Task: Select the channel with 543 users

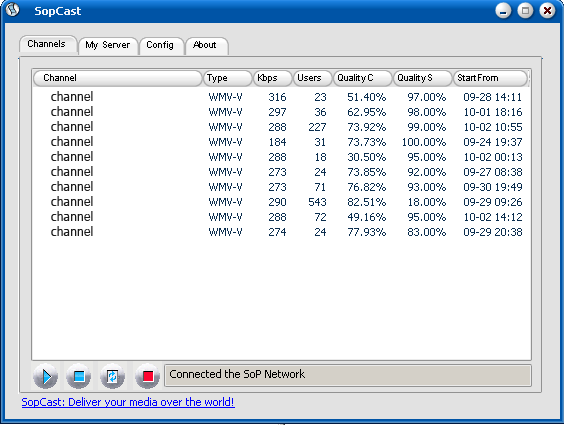Action: (281, 202)
